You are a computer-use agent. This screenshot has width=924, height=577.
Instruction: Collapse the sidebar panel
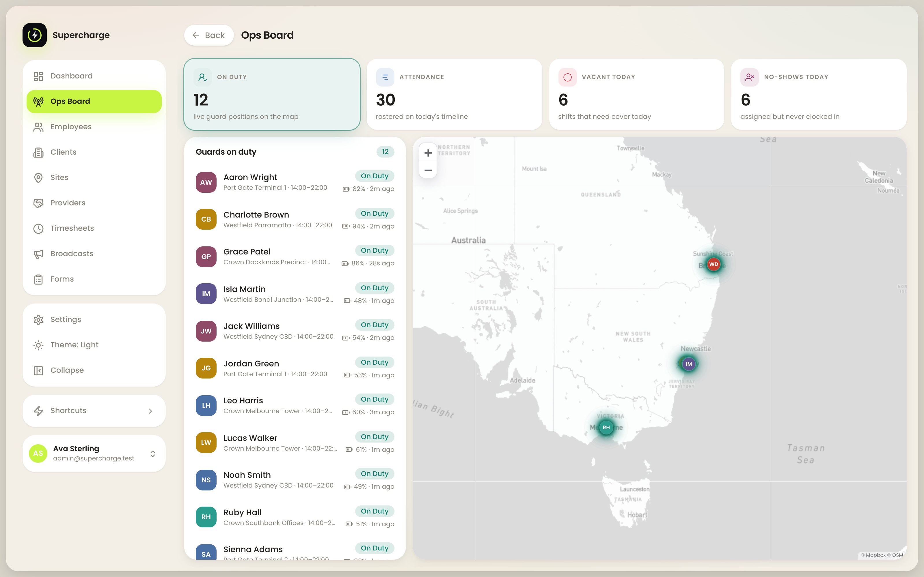(94, 370)
